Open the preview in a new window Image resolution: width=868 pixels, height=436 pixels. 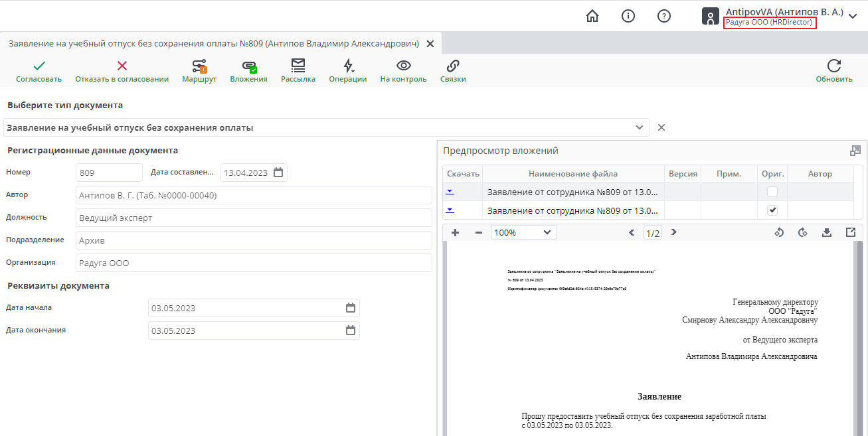(x=851, y=232)
